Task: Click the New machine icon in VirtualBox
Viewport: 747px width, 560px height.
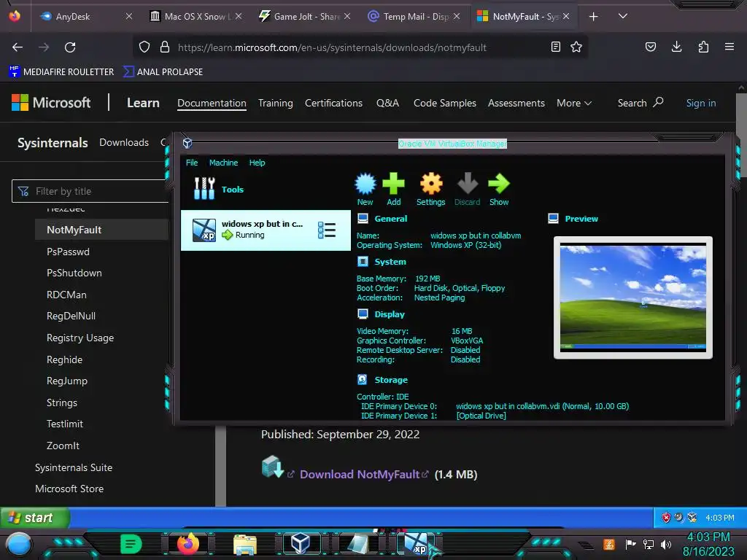Action: (x=365, y=184)
